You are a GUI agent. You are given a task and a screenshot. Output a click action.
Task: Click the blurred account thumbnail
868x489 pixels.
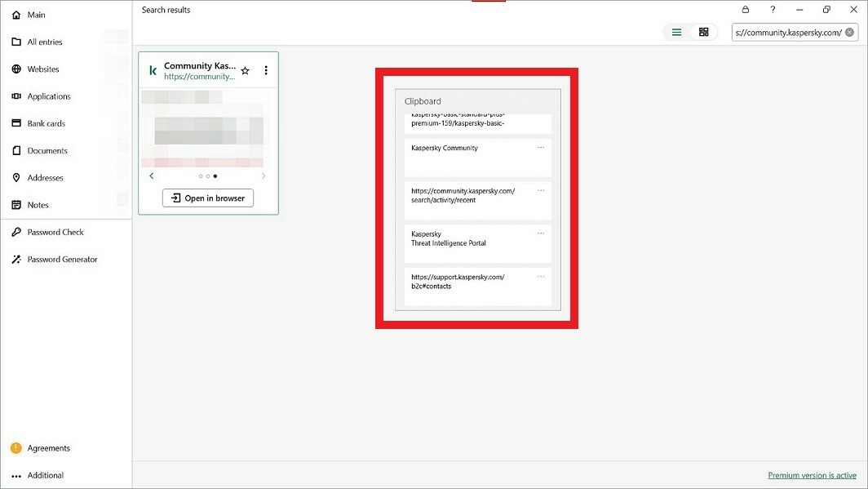click(x=202, y=128)
